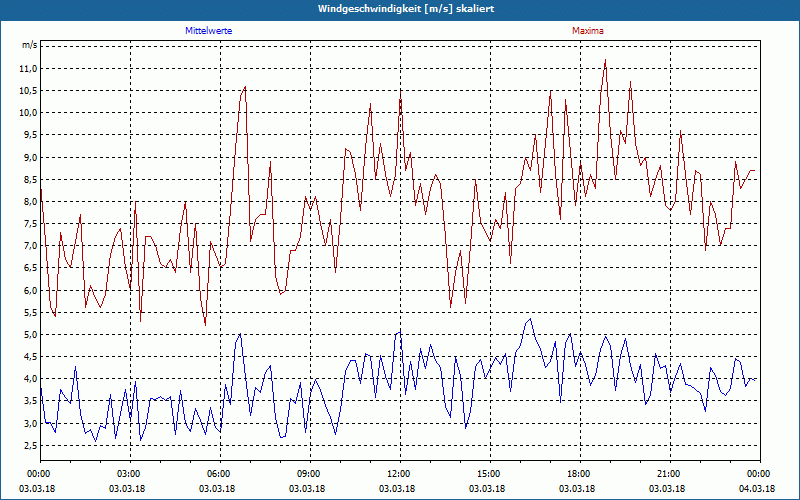Click the 5,5 y-axis value
This screenshot has height=500, width=800.
pyautogui.click(x=30, y=313)
